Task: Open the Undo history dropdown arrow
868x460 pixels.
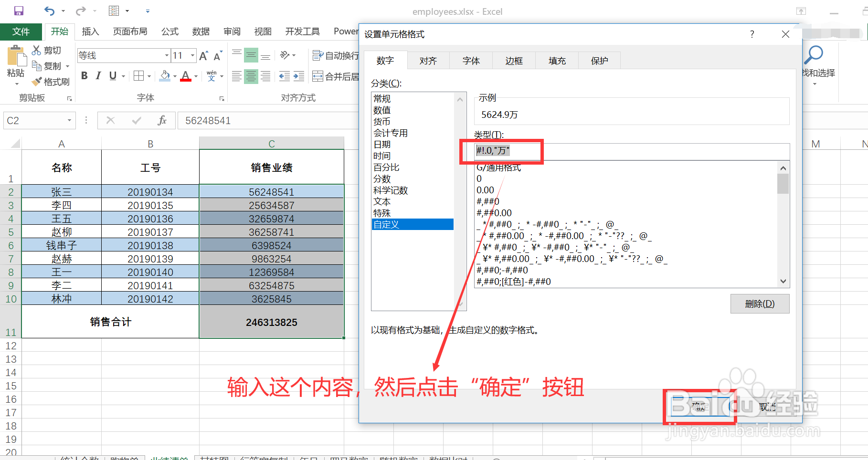Action: [63, 11]
